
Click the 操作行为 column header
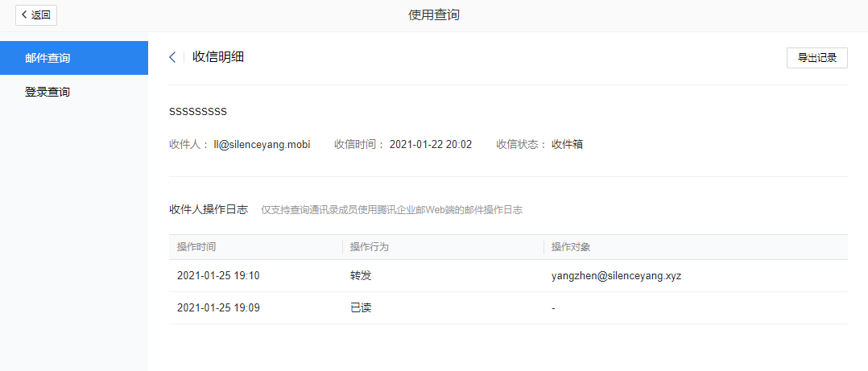(x=370, y=247)
